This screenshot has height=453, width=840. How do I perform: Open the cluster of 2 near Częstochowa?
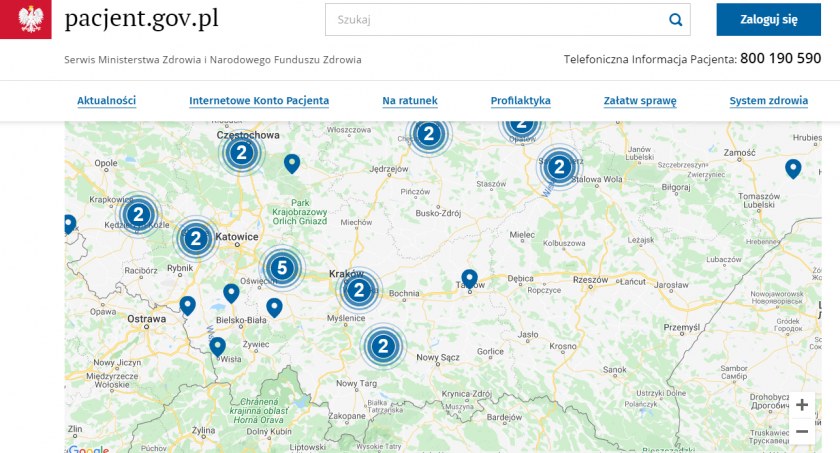(242, 153)
